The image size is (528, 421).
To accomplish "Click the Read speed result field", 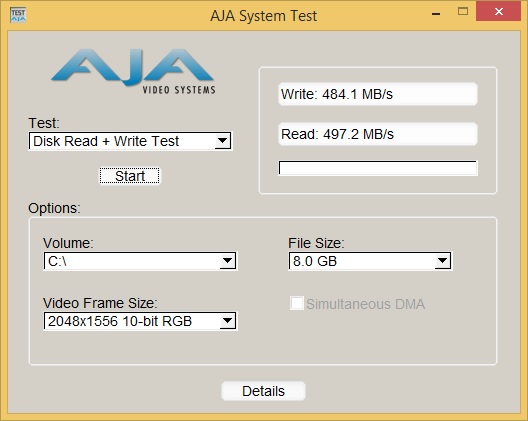I will pyautogui.click(x=377, y=134).
